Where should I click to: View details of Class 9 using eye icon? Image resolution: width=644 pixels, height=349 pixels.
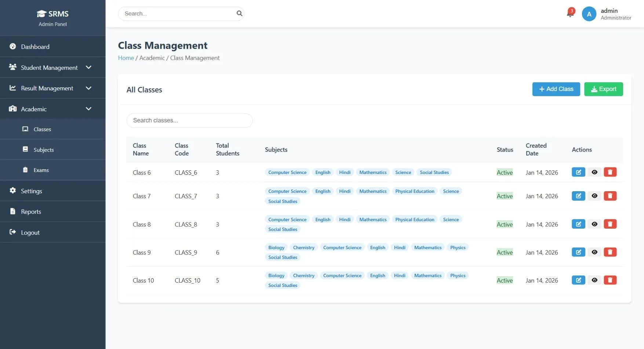point(594,252)
